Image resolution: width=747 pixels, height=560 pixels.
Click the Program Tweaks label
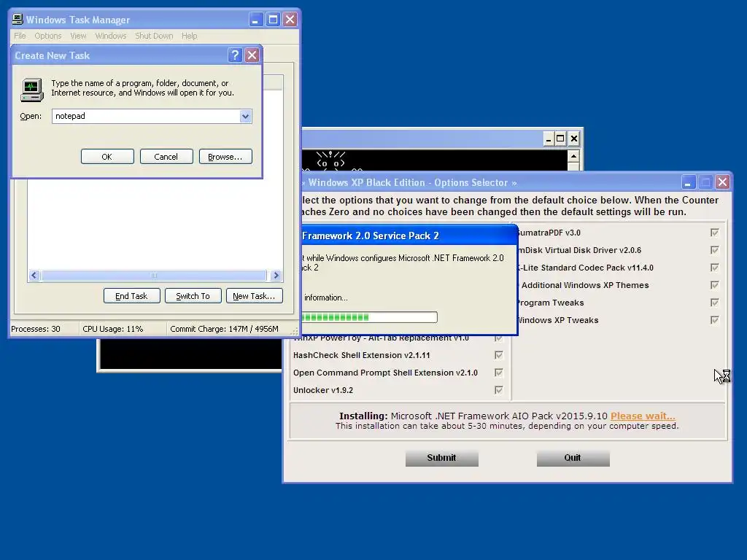pos(550,303)
